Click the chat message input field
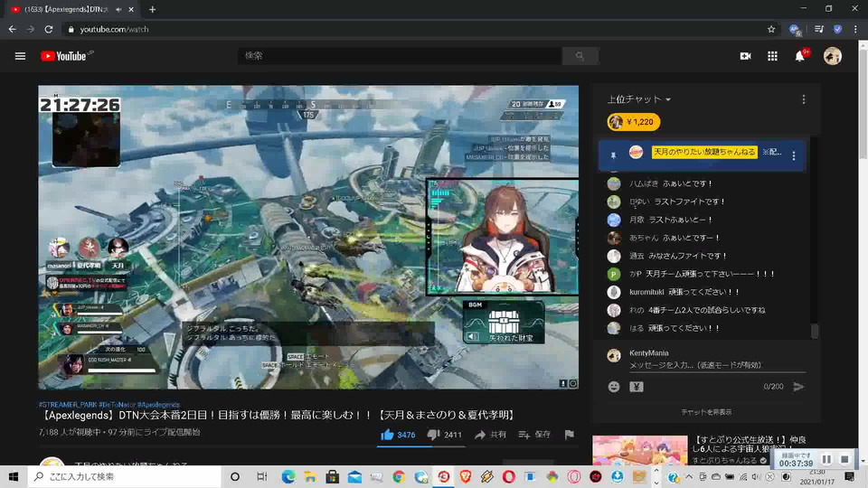Viewport: 868px width, 488px height. 717,365
